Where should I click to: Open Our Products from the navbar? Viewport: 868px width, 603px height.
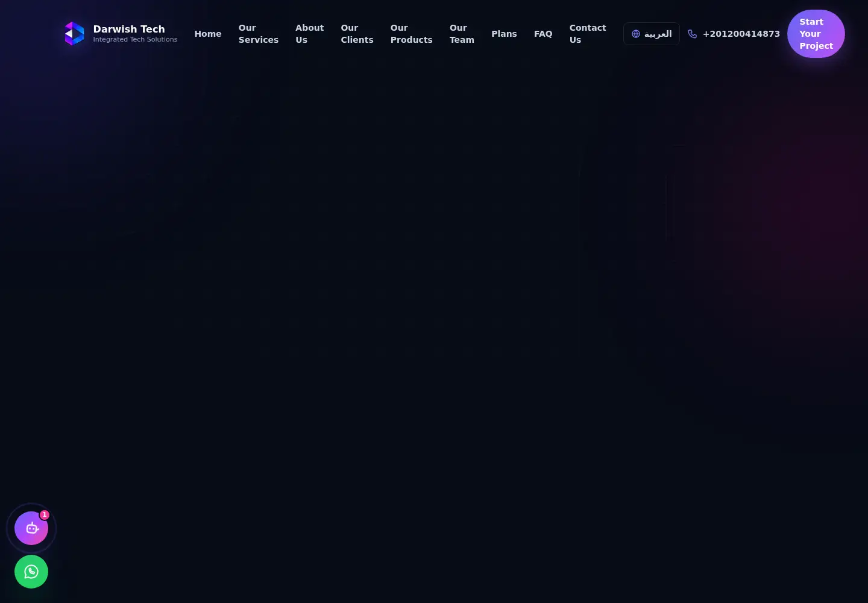(x=411, y=34)
